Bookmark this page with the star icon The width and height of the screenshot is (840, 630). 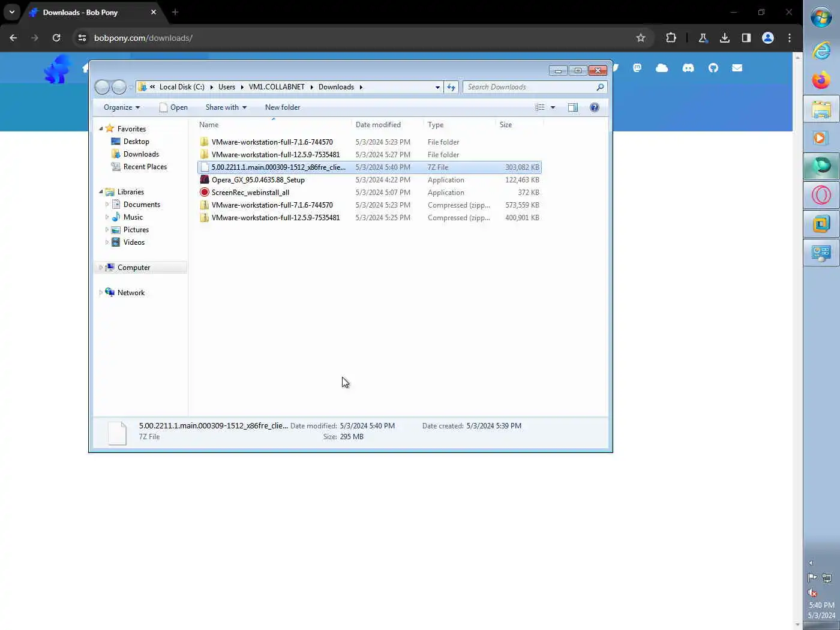[x=641, y=38]
